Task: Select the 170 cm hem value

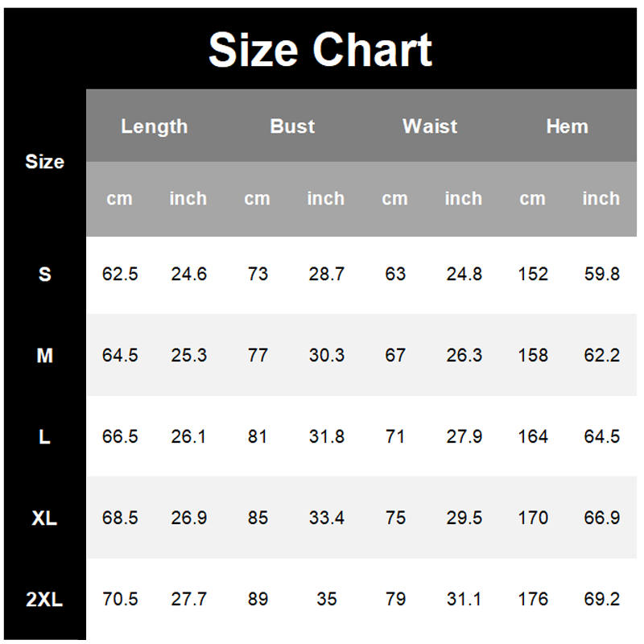Action: tap(533, 518)
